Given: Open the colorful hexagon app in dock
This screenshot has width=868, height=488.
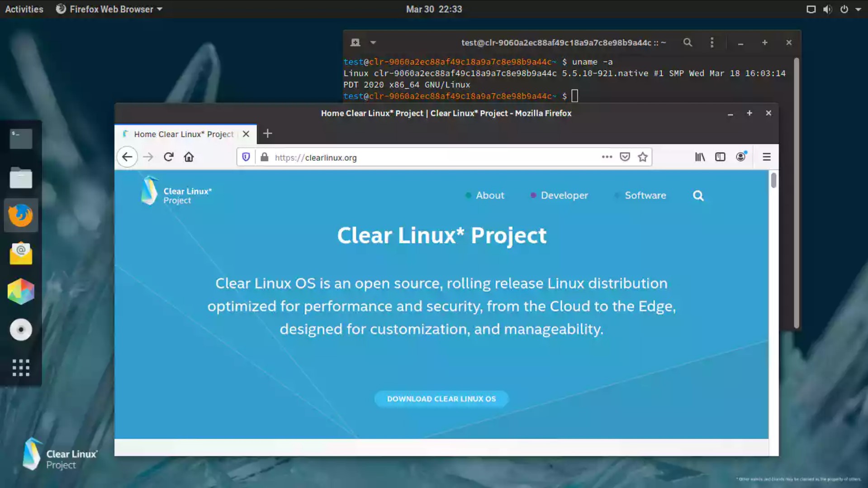Looking at the screenshot, I should click(21, 291).
